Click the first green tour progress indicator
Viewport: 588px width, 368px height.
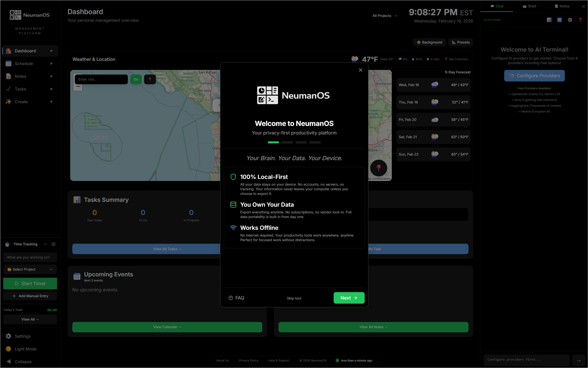point(273,142)
